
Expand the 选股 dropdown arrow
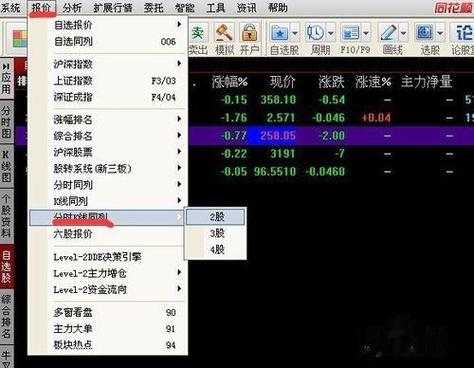pos(440,33)
